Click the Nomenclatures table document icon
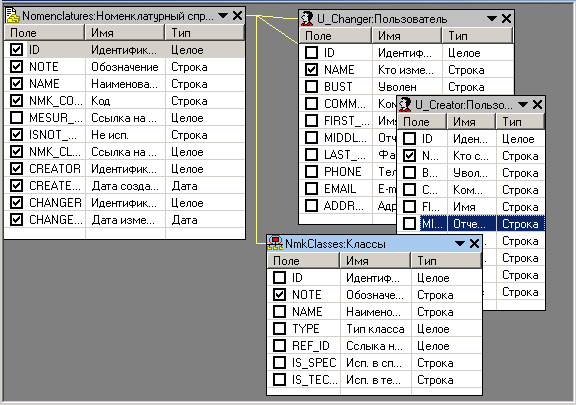This screenshot has width=576, height=405. pos(13,16)
